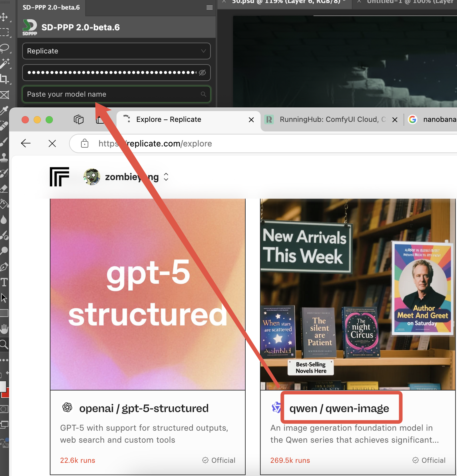
Task: Select the Pen tool
Action: coord(4,267)
